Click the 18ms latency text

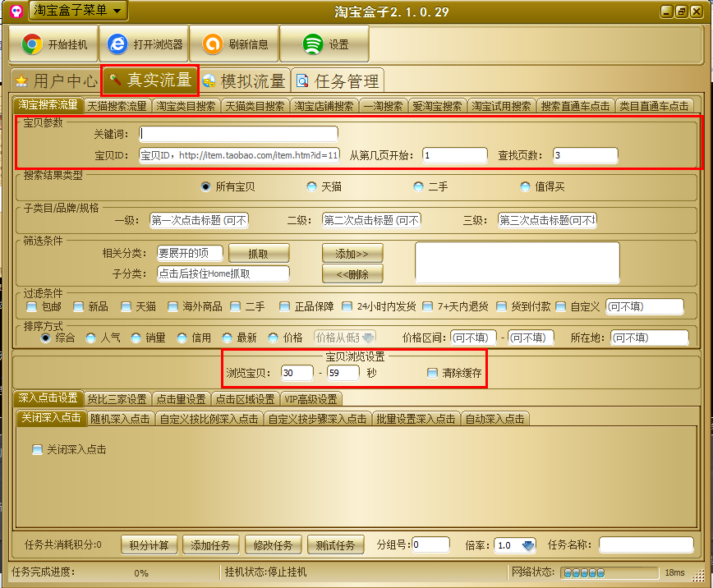point(675,572)
